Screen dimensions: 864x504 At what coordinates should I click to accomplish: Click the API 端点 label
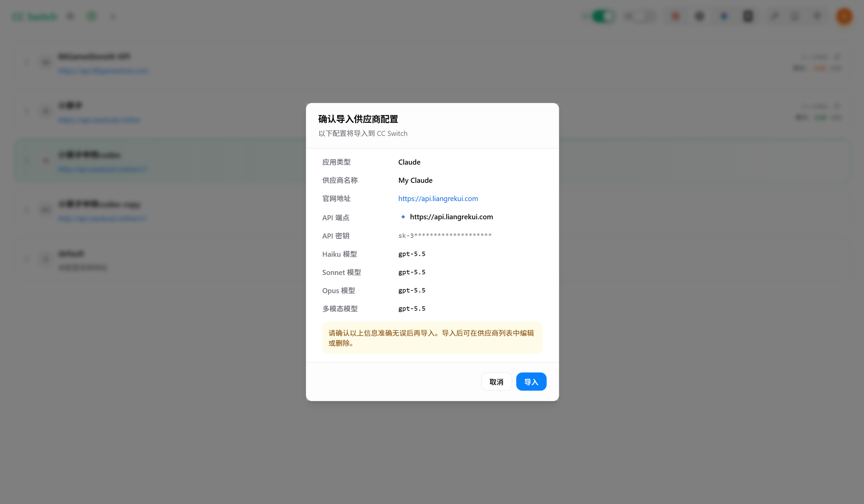(x=336, y=218)
